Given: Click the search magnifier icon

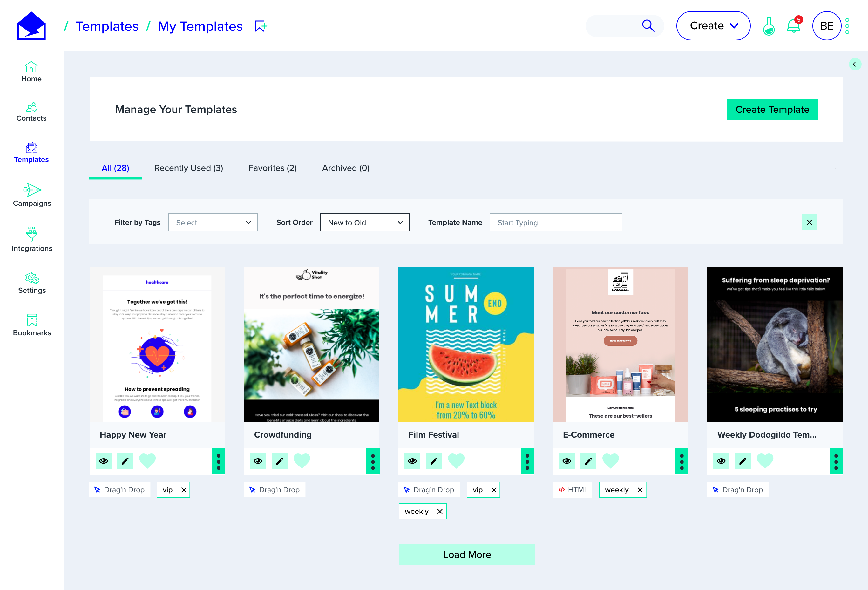Looking at the screenshot, I should [x=648, y=26].
